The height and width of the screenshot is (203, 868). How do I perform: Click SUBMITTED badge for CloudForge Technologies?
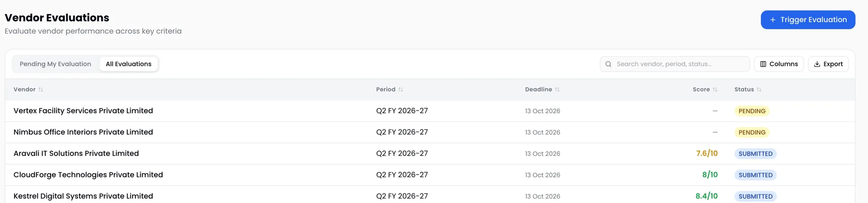(756, 175)
